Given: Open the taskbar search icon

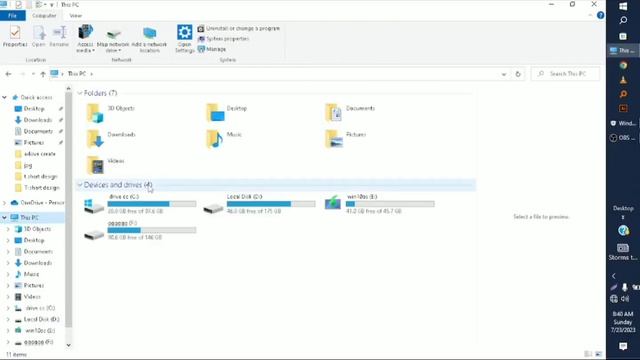Looking at the screenshot, I should [623, 20].
